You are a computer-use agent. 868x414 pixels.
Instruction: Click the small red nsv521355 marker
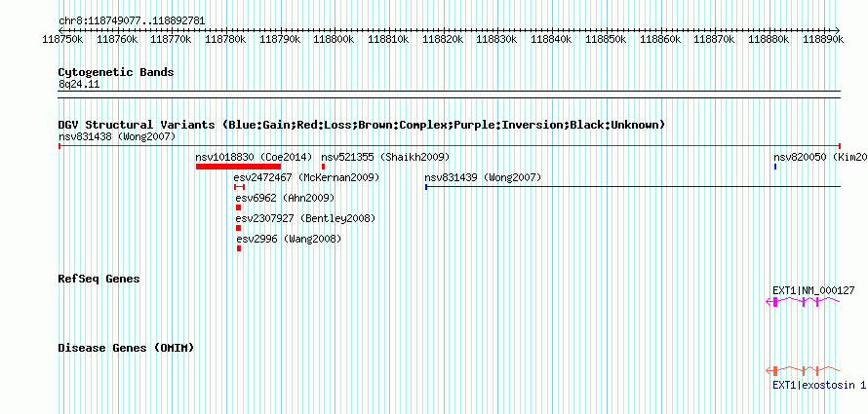[323, 167]
